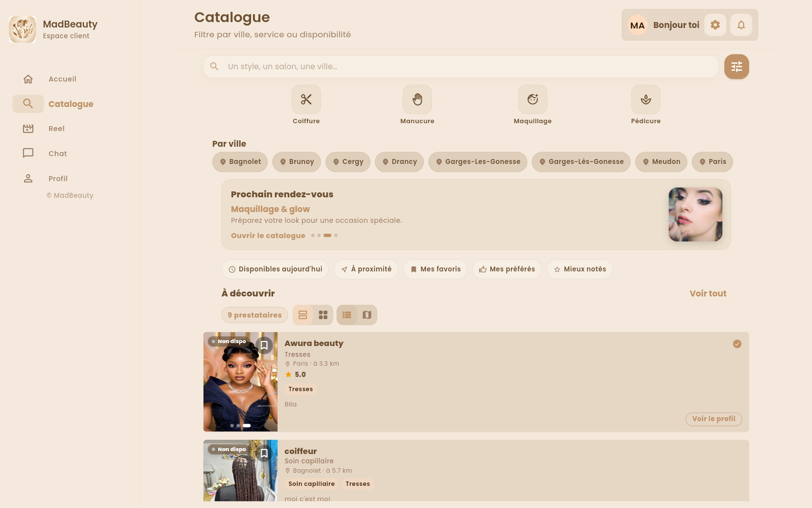Select the Catalogue search icon in sidebar

click(28, 104)
